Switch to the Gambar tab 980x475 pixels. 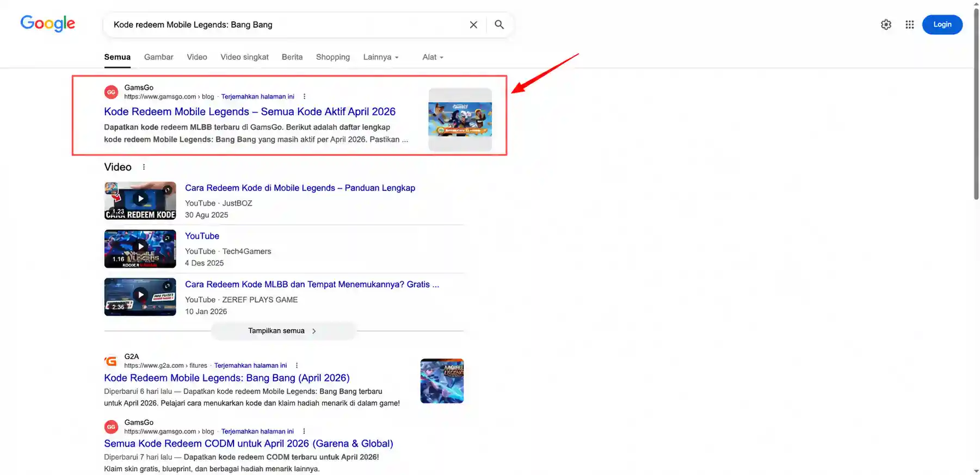pyautogui.click(x=159, y=57)
